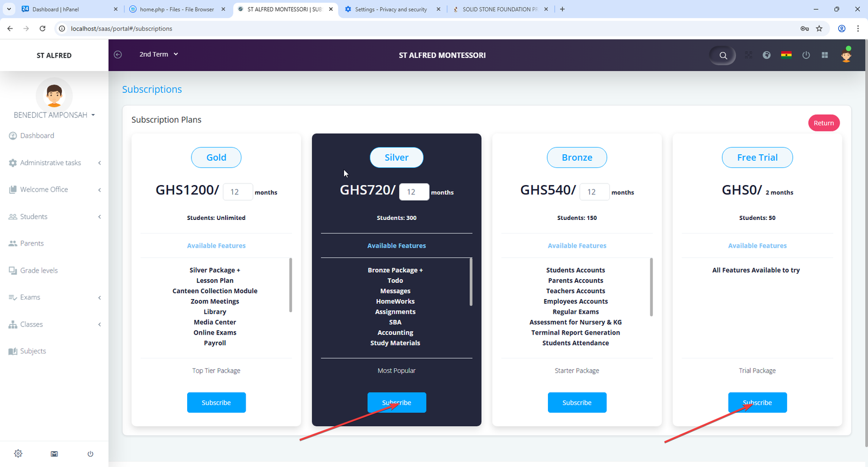Open sidebar settings gear icon
The height and width of the screenshot is (467, 868).
pyautogui.click(x=18, y=453)
